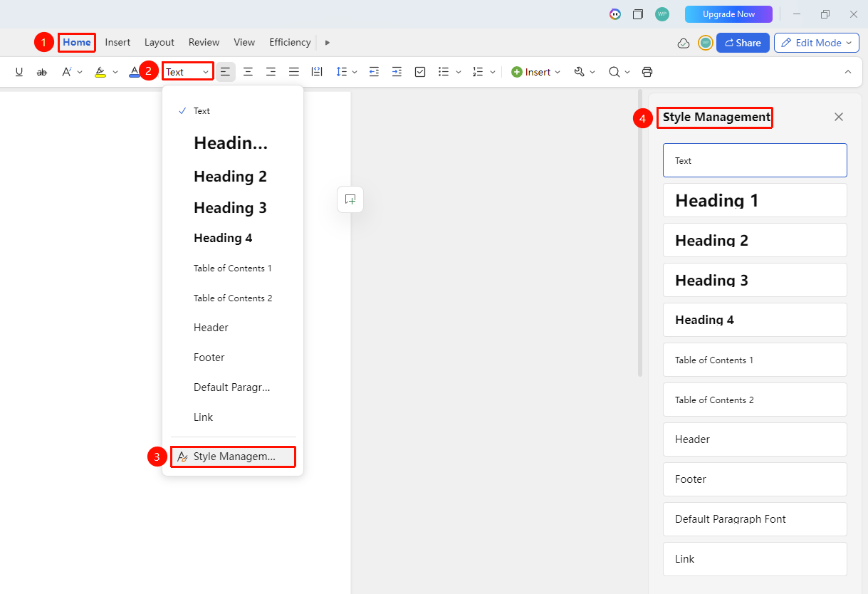This screenshot has width=868, height=594.
Task: Go to the View tab
Action: [x=244, y=43]
